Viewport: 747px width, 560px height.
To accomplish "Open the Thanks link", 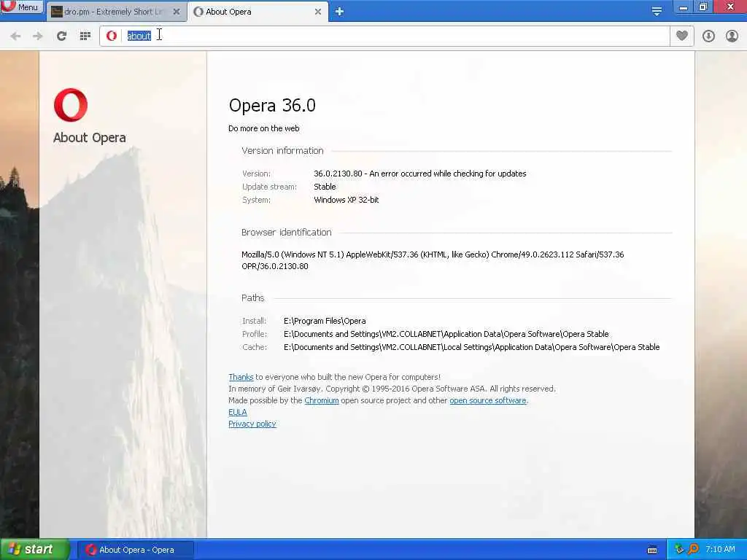I will [x=241, y=377].
